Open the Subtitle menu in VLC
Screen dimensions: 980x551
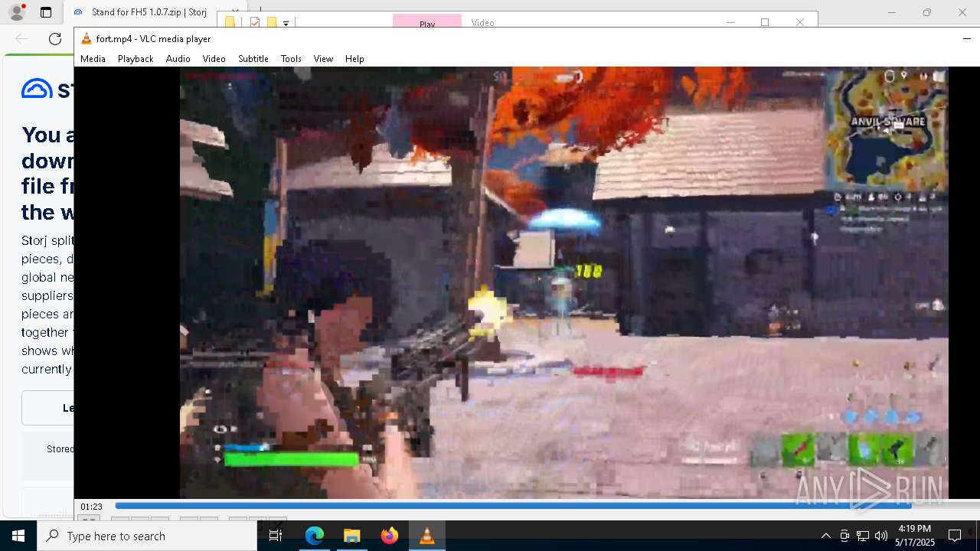[x=253, y=58]
